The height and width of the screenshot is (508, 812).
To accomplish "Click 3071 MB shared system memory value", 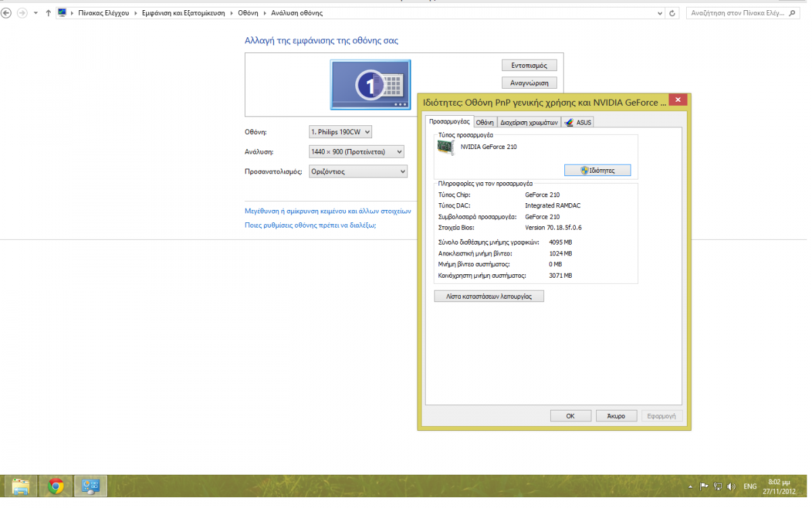I will point(560,276).
